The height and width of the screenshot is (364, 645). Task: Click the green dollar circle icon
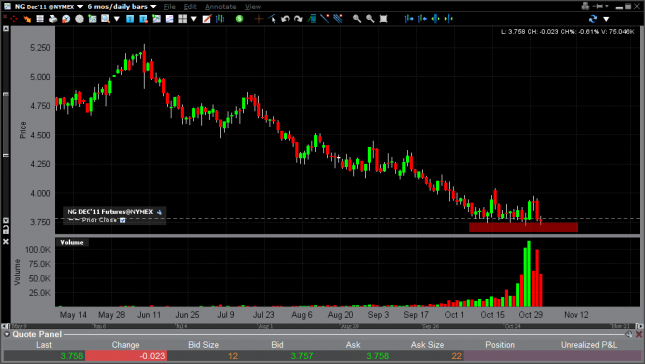(239, 19)
